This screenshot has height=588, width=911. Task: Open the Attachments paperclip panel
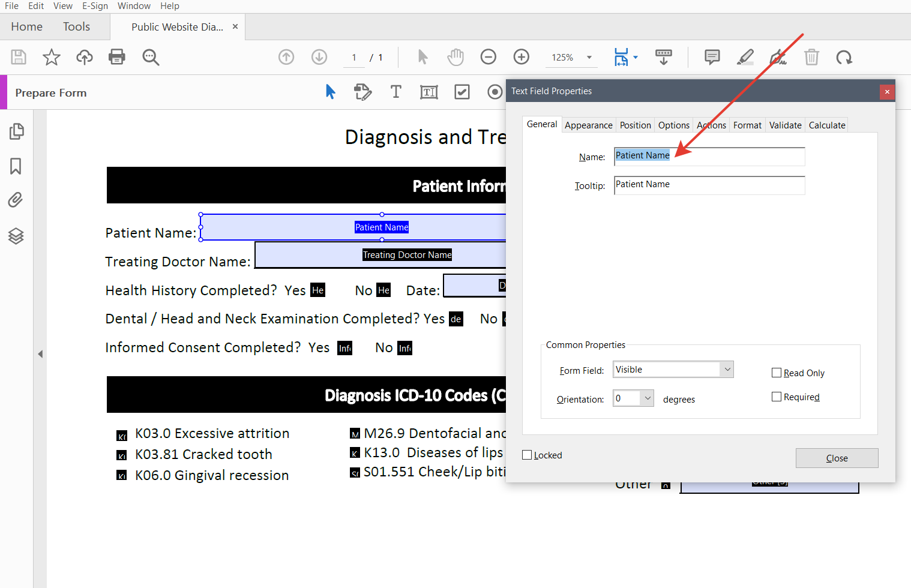point(16,200)
